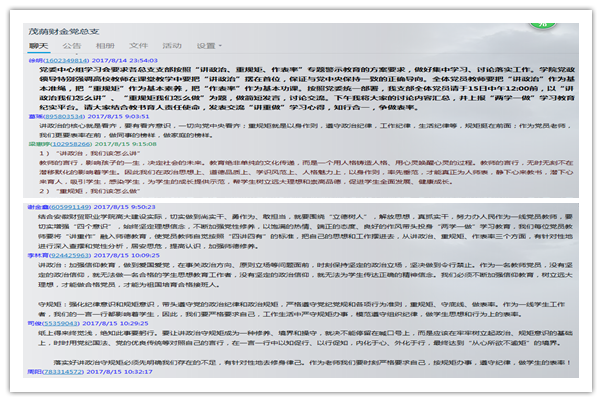Open the 公告 tab

coord(72,46)
